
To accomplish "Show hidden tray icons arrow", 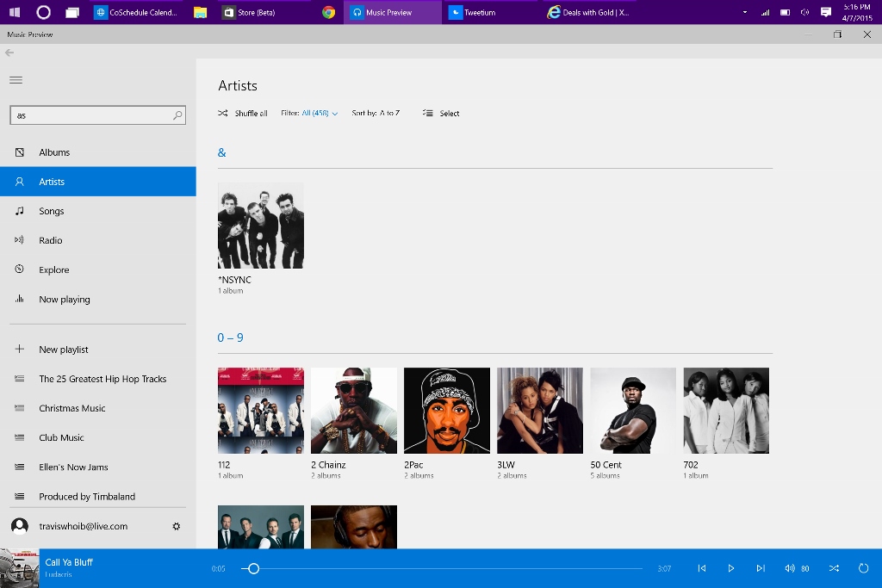I will (x=745, y=12).
